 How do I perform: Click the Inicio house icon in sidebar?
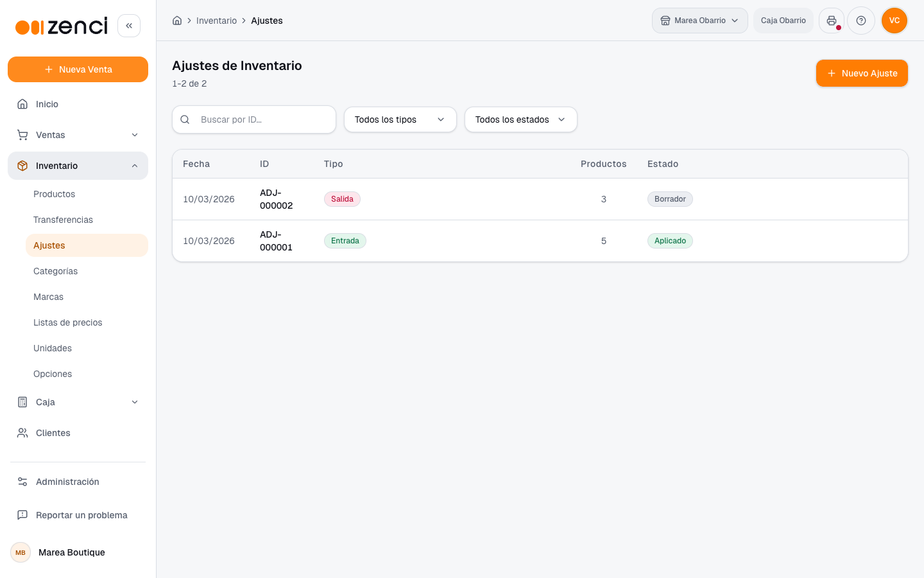(x=22, y=104)
